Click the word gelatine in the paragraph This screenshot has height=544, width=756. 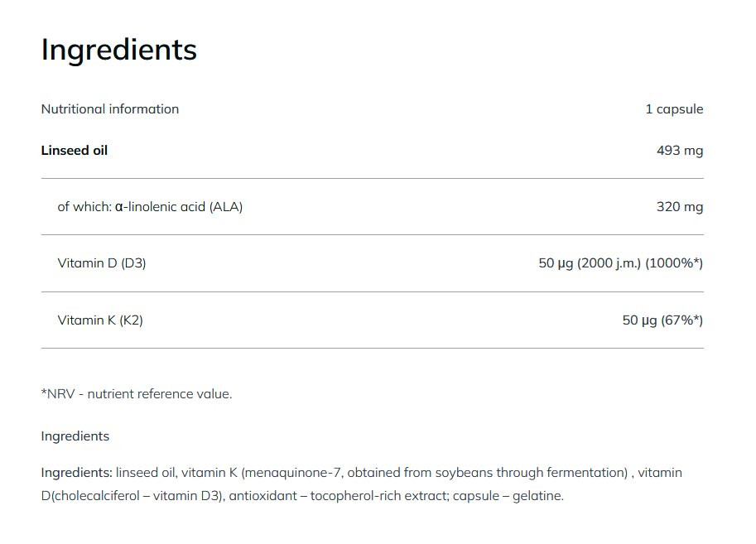537,496
